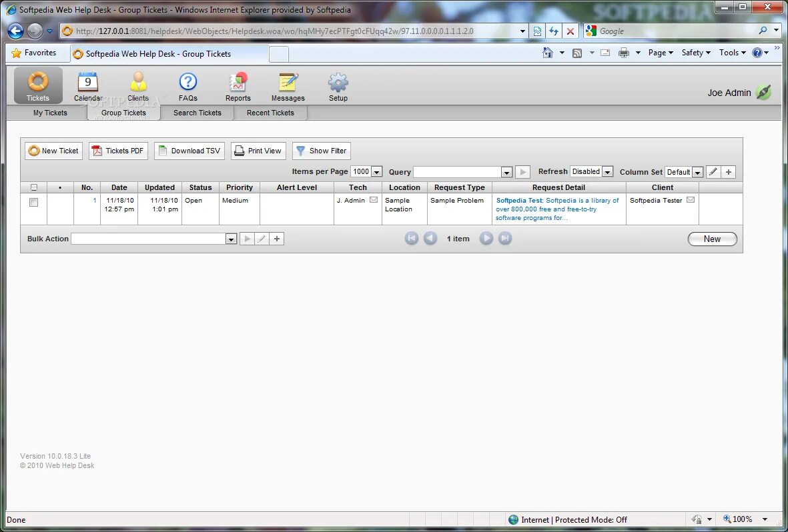Select all tickets with header checkbox
The height and width of the screenshot is (532, 788).
pyautogui.click(x=33, y=187)
